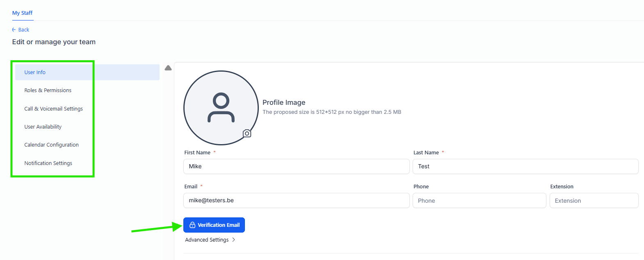Screen dimensions: 644x260
Task: Select User Info in sidebar
Action: click(87, 72)
